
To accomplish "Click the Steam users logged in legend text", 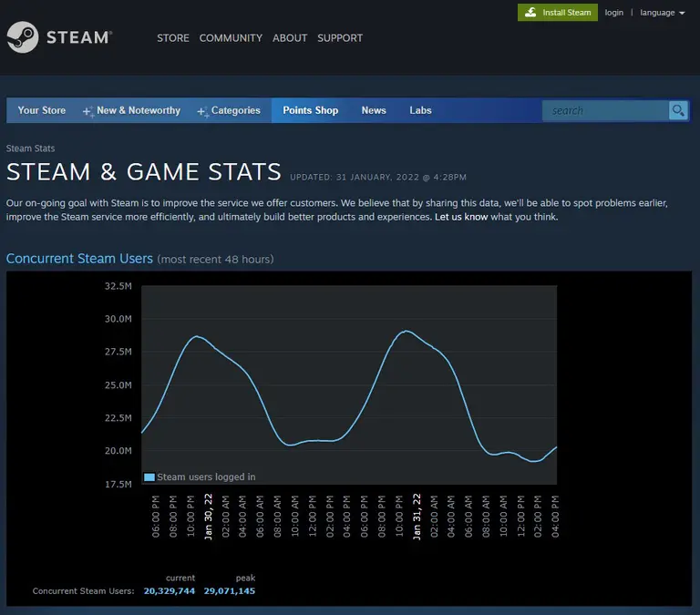I will (x=206, y=477).
